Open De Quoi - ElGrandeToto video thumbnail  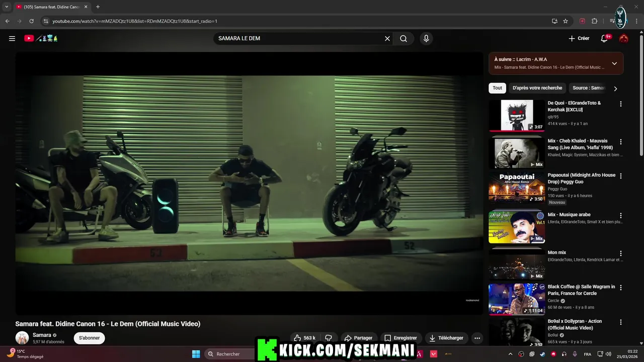coord(516,116)
